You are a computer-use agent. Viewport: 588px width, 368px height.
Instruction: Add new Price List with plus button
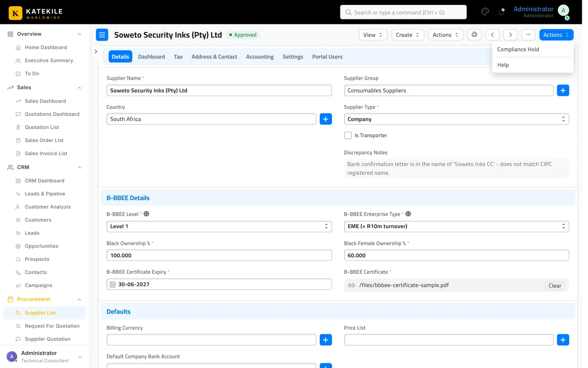[x=563, y=340]
